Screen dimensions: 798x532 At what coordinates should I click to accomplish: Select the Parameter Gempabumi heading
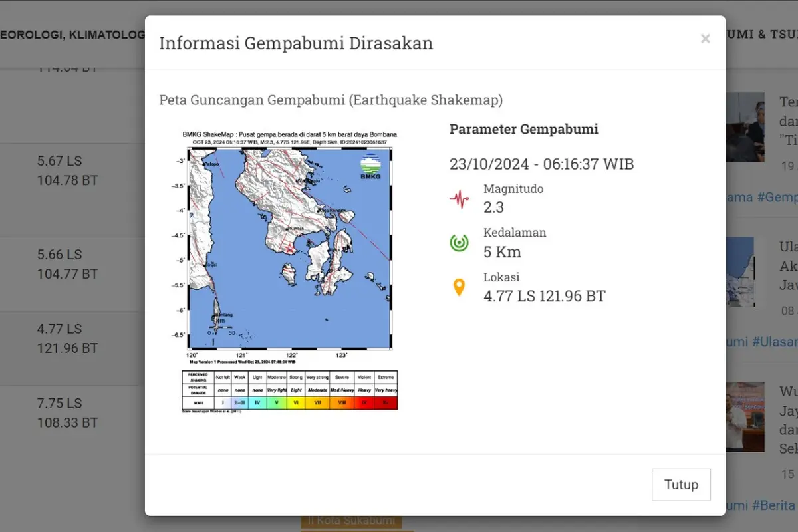click(x=524, y=129)
